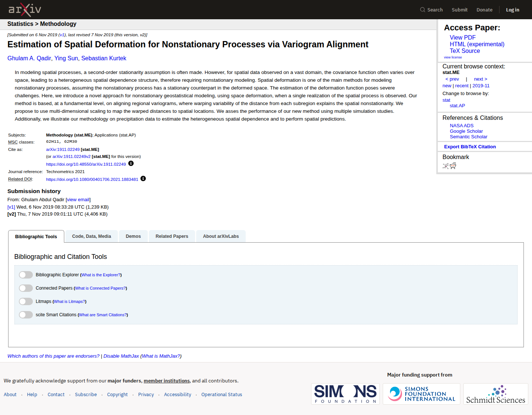Screen dimensions: 532x415
Task: Click the info icon beside Related DOI
Action: (x=143, y=179)
